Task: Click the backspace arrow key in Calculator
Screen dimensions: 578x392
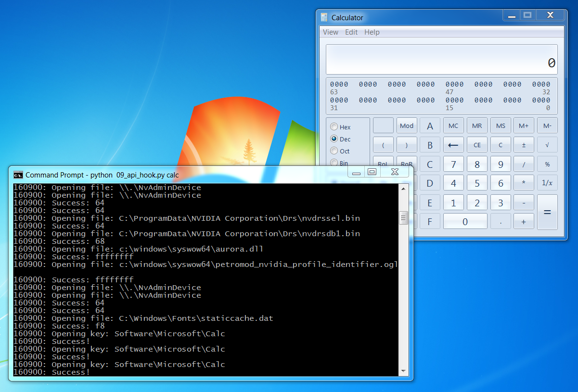Action: [x=453, y=144]
